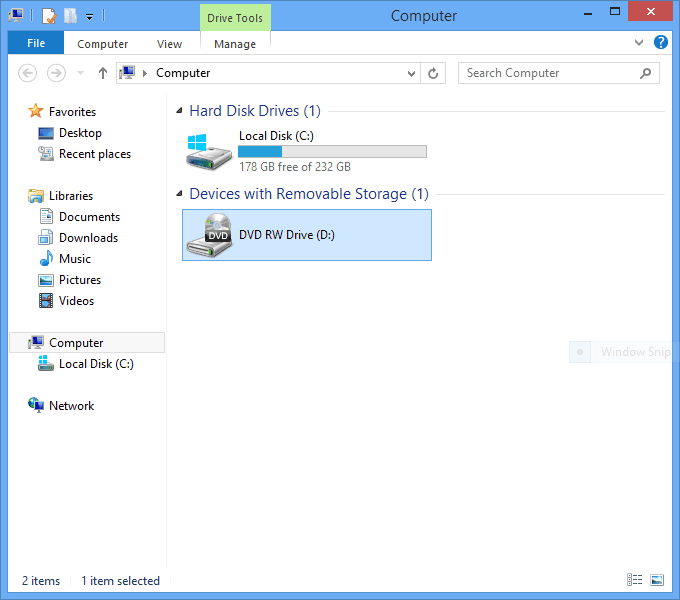Select Favorites in the navigation pane

click(x=72, y=112)
